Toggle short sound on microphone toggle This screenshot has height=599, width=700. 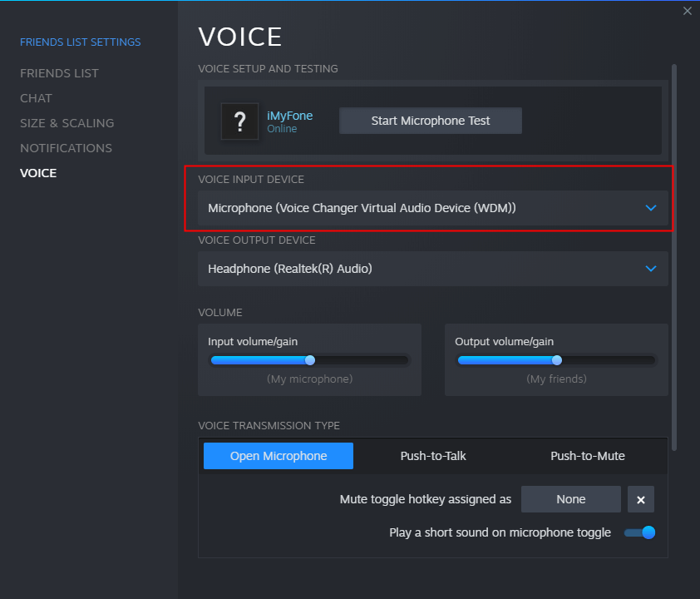click(639, 532)
